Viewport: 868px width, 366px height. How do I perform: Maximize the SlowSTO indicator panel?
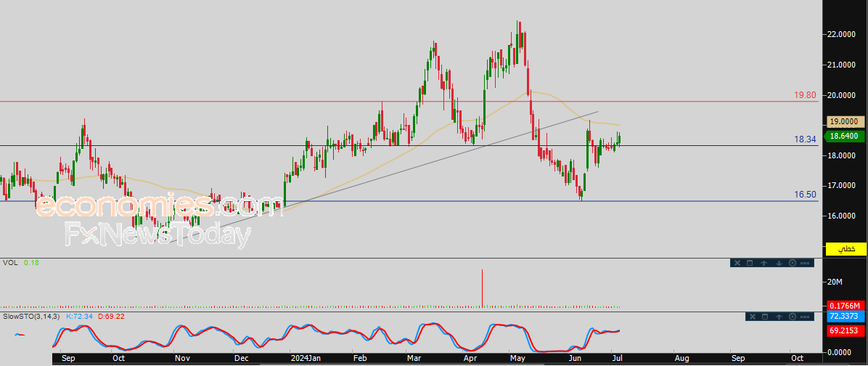coord(765,317)
